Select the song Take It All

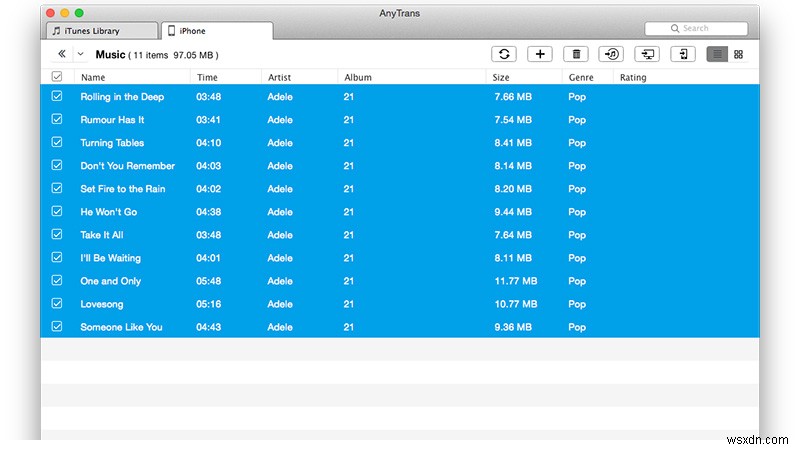102,235
